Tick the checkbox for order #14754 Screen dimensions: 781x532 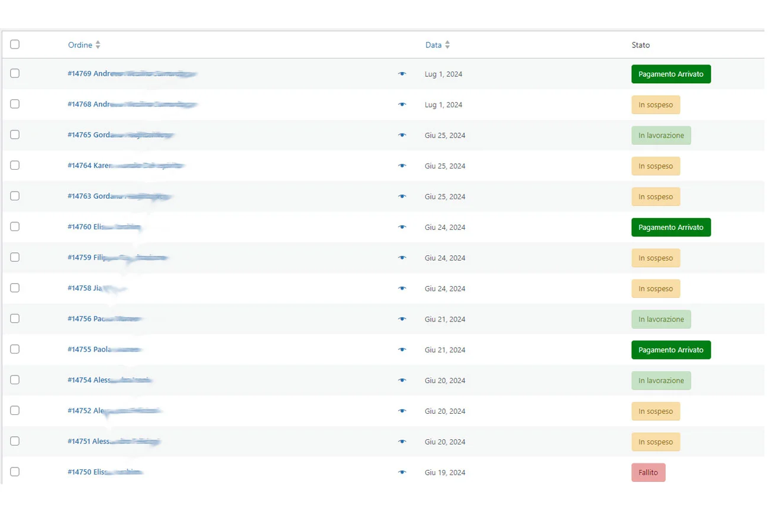pos(15,380)
